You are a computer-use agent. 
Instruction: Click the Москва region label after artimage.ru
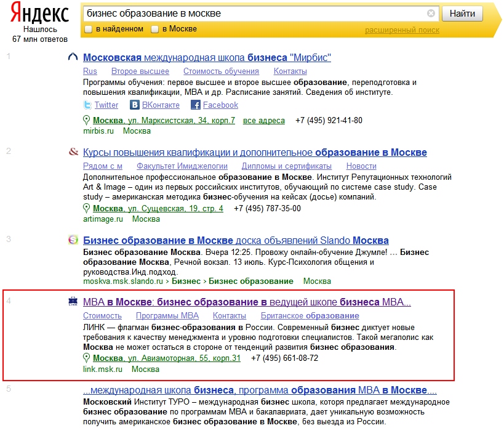click(146, 219)
